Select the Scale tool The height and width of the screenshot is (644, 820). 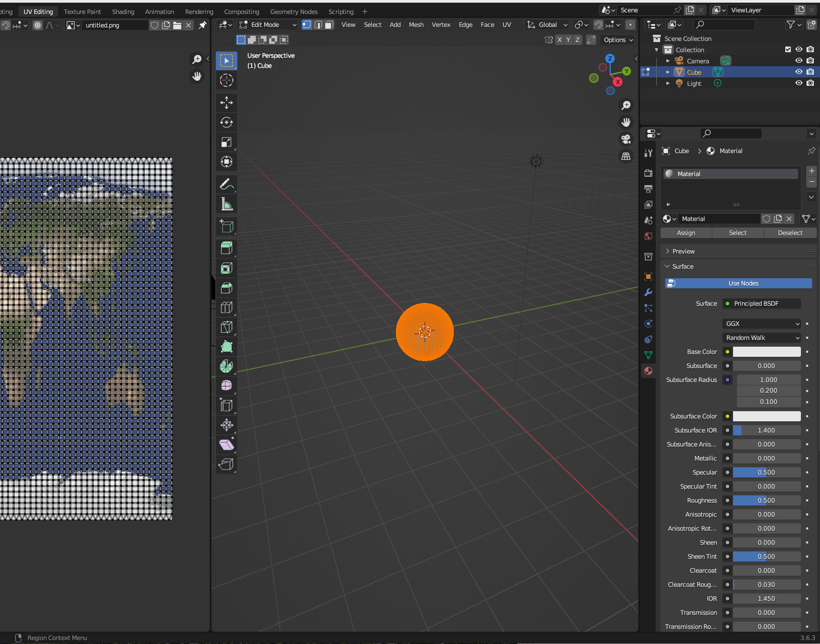[227, 142]
